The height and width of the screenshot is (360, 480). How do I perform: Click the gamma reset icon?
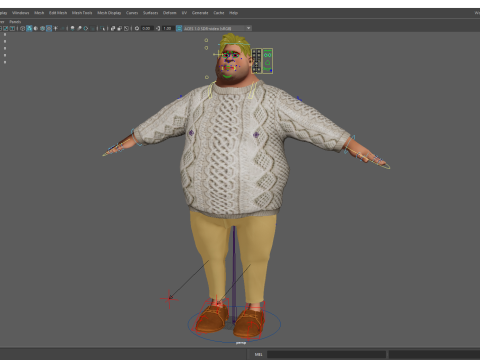coord(158,28)
